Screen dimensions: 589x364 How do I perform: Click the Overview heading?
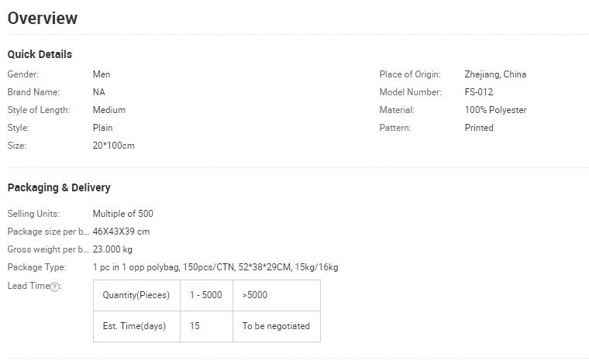coord(43,19)
